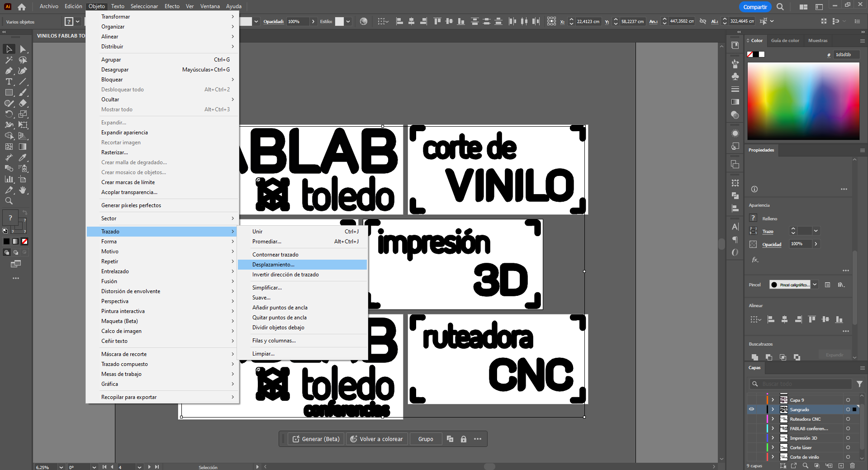868x470 pixels.
Task: Lock the selection from the contextual bar
Action: click(x=464, y=439)
